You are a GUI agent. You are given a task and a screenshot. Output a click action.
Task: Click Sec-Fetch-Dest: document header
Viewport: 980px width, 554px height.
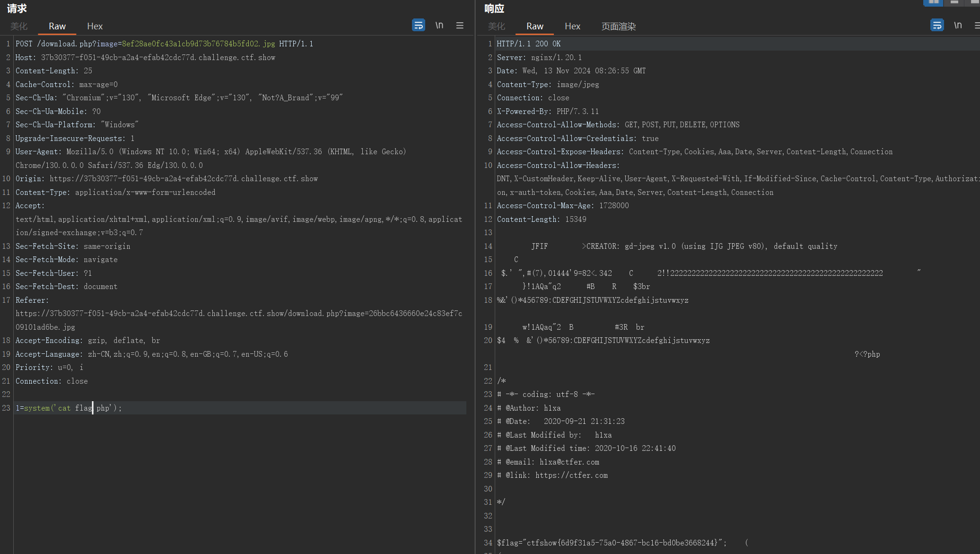pyautogui.click(x=67, y=287)
